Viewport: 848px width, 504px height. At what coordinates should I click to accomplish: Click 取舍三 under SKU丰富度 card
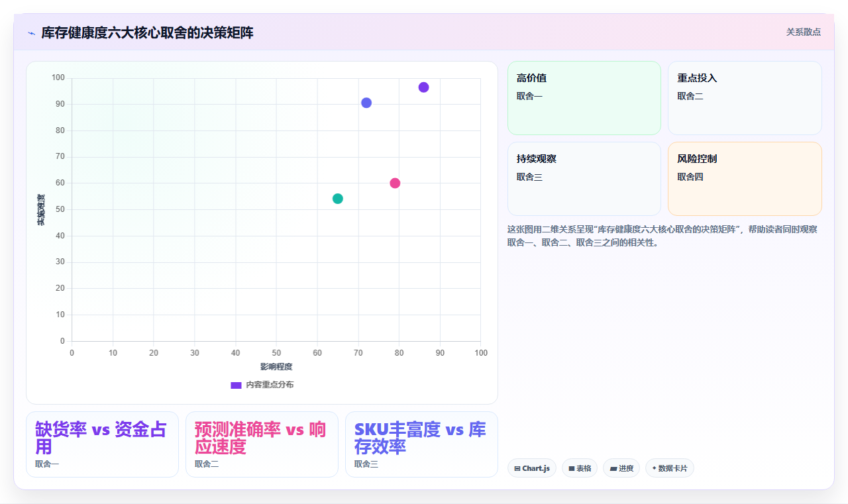[366, 464]
